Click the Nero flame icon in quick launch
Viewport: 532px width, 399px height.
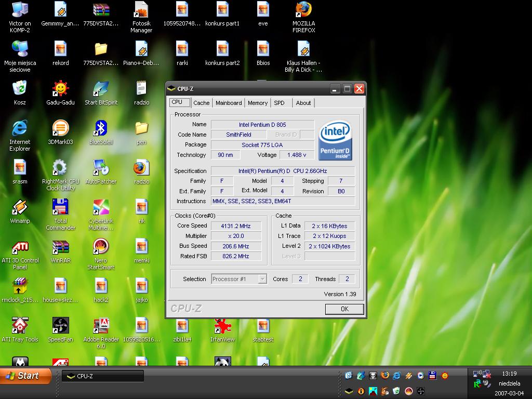(408, 391)
